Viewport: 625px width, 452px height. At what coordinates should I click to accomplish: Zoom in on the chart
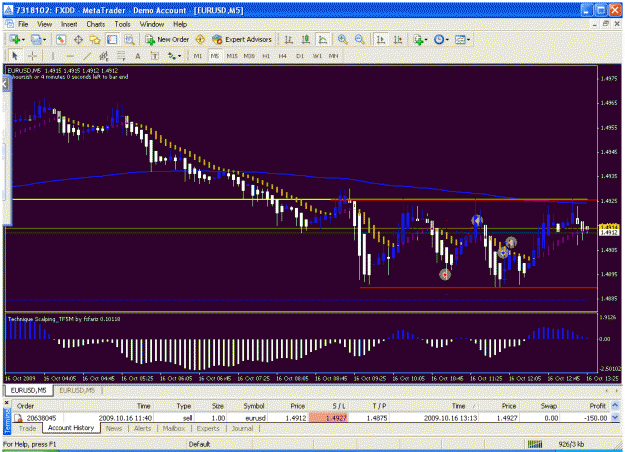coord(342,39)
